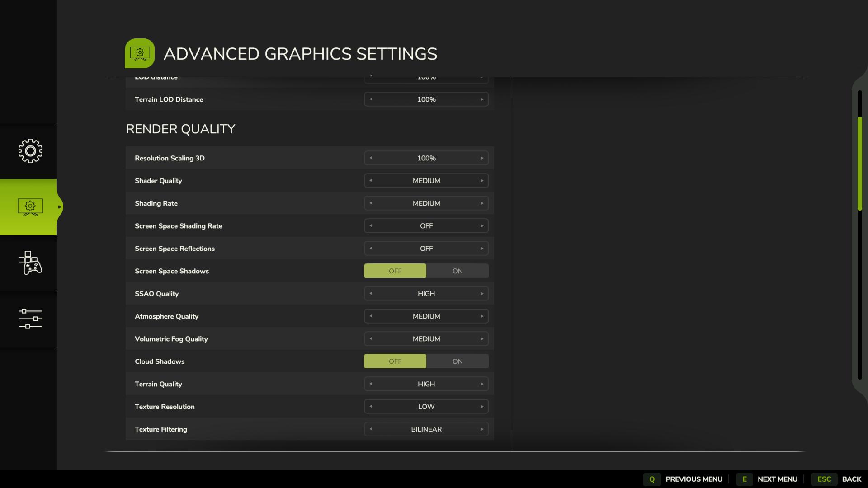868x488 pixels.
Task: Open the controls gamepad settings tab
Action: [30, 263]
